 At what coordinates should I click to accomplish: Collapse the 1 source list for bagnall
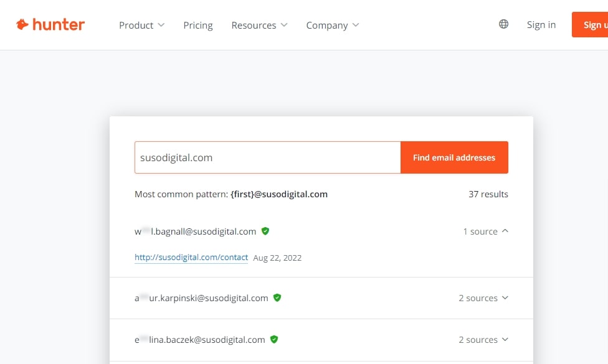(485, 231)
